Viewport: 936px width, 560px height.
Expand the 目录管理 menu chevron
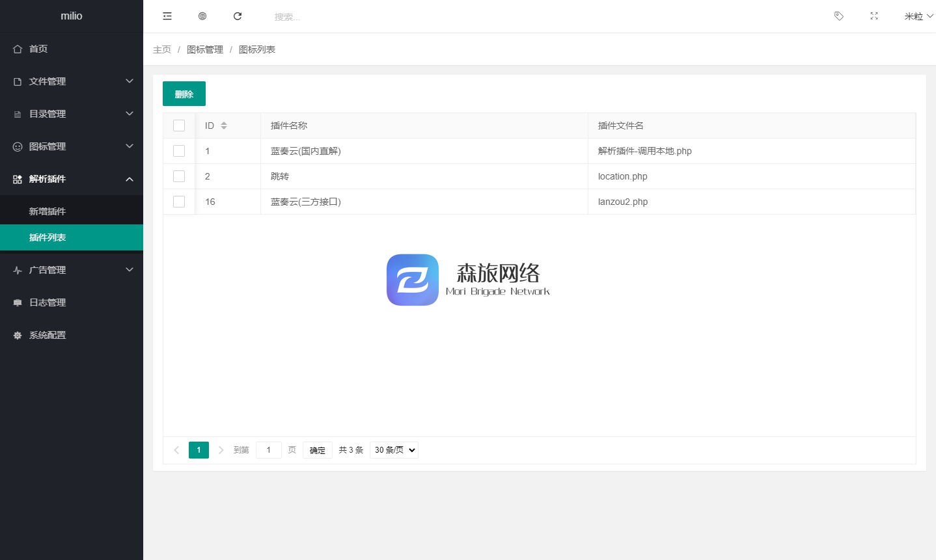coord(130,114)
